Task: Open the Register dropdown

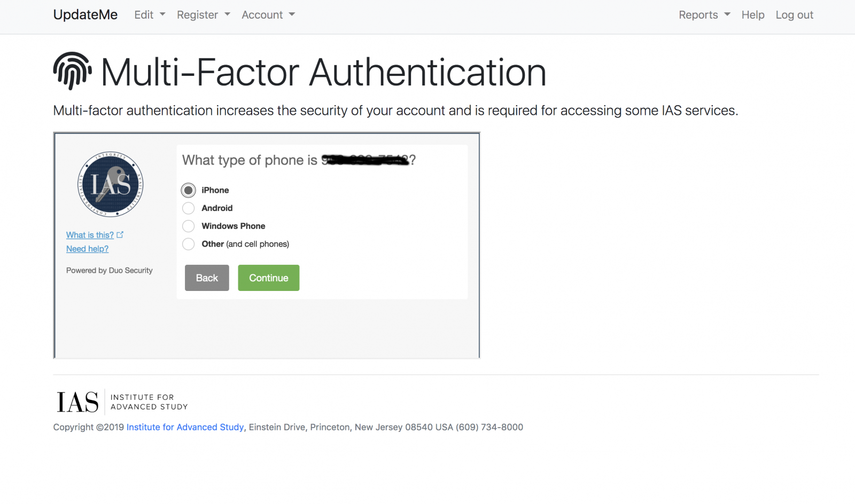Action: coord(203,15)
